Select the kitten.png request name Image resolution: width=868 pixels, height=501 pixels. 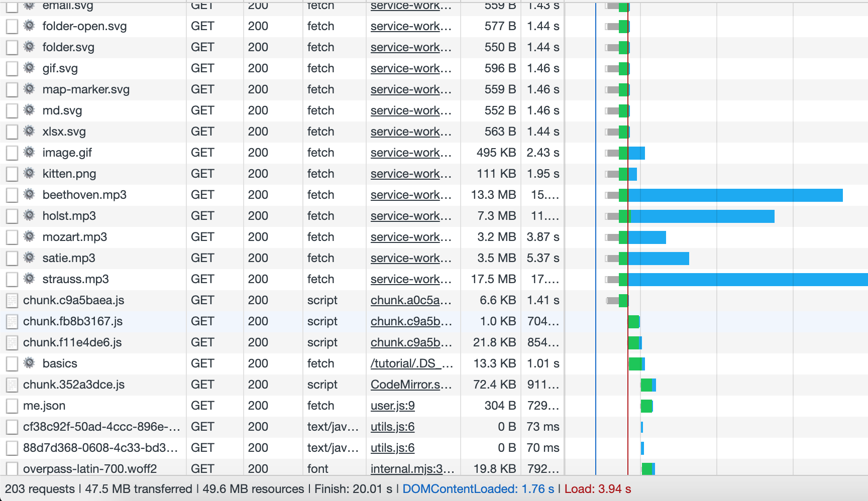click(x=69, y=174)
